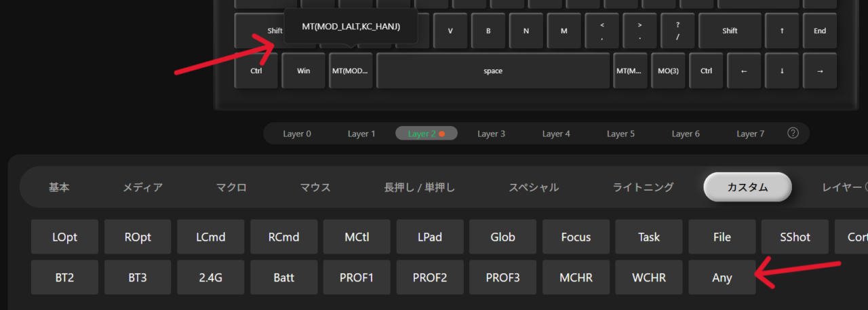Viewport: 868px width, 310px height.
Task: Select the End key
Action: [x=820, y=31]
